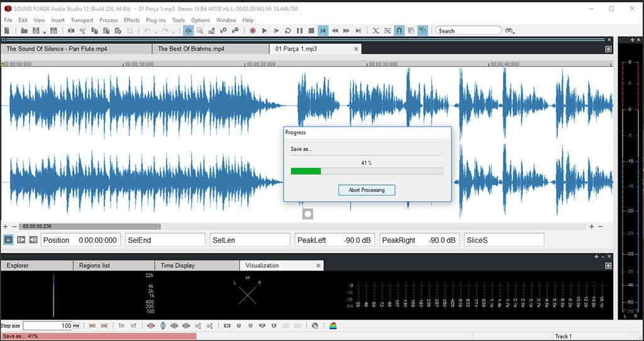
Task: Zoom out with minus at right of scrollbar
Action: [600, 226]
